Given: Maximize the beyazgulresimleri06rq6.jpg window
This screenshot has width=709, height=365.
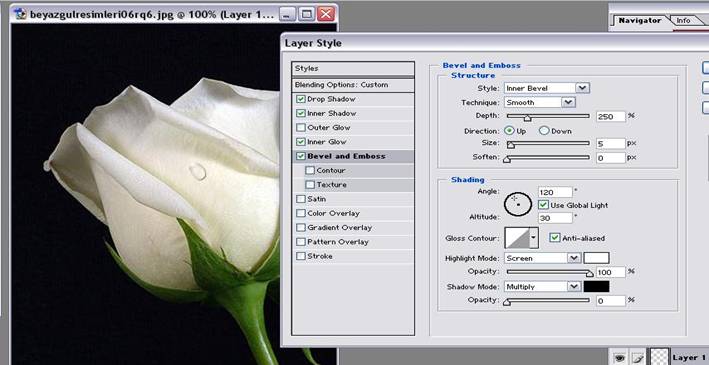Looking at the screenshot, I should (307, 14).
